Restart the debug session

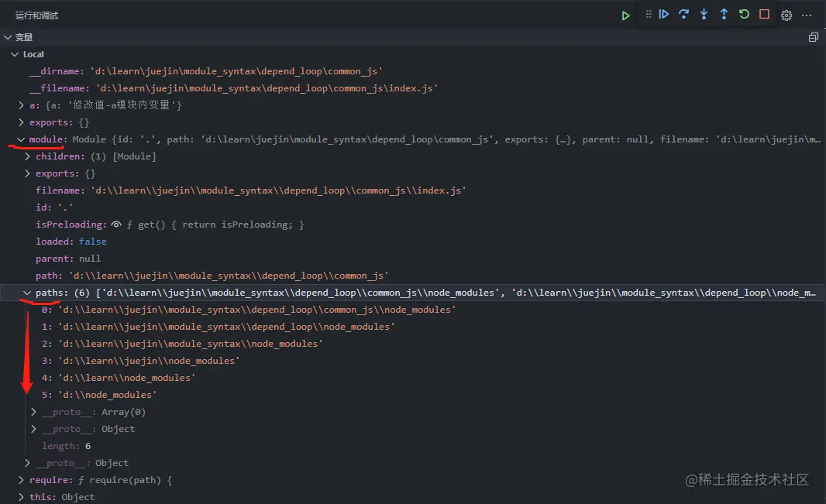[x=744, y=14]
